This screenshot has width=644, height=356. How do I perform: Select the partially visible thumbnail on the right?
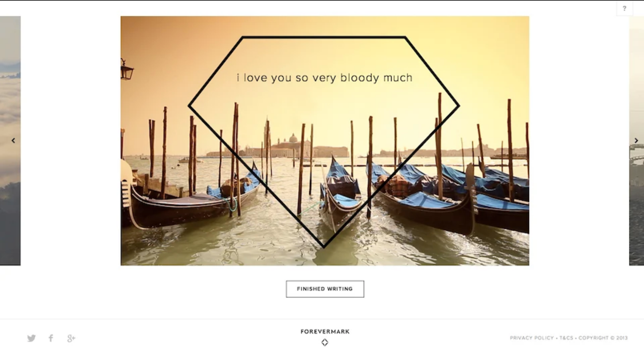click(x=637, y=141)
